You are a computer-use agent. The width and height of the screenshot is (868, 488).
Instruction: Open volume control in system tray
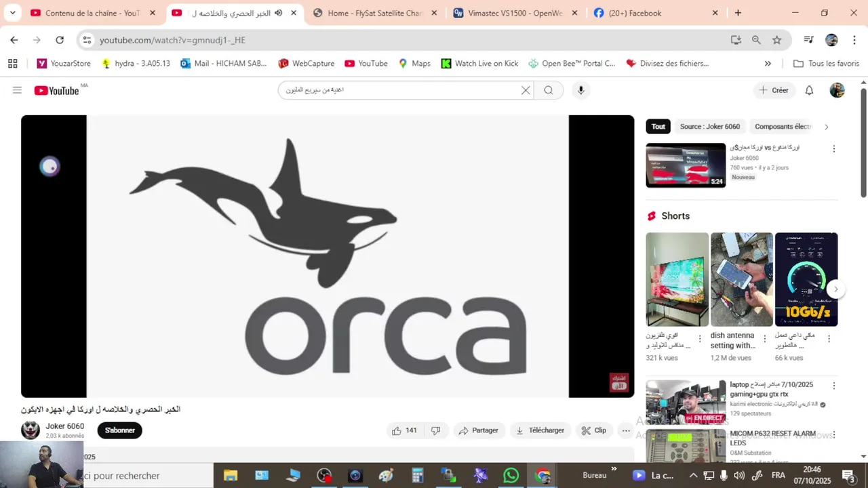pyautogui.click(x=739, y=476)
